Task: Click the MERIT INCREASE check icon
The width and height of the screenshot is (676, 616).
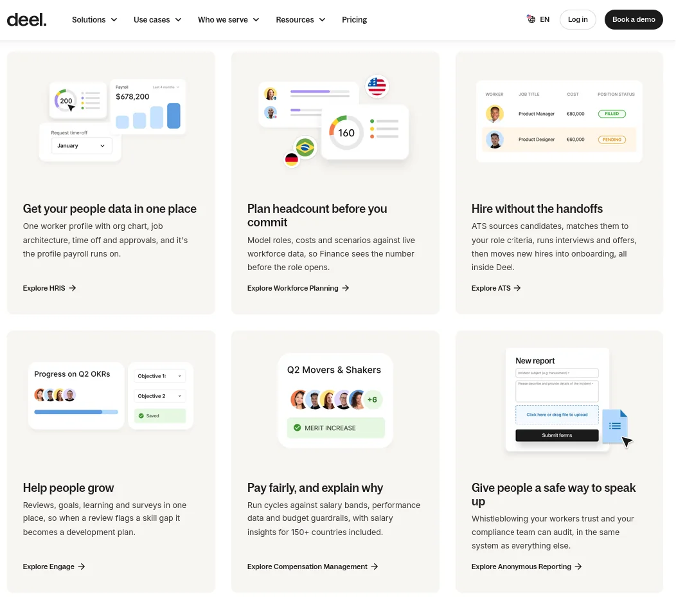Action: [297, 428]
